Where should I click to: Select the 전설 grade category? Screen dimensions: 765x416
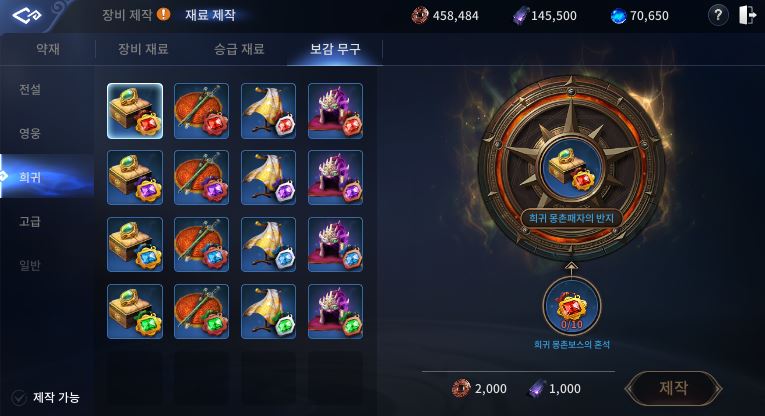tap(30, 89)
